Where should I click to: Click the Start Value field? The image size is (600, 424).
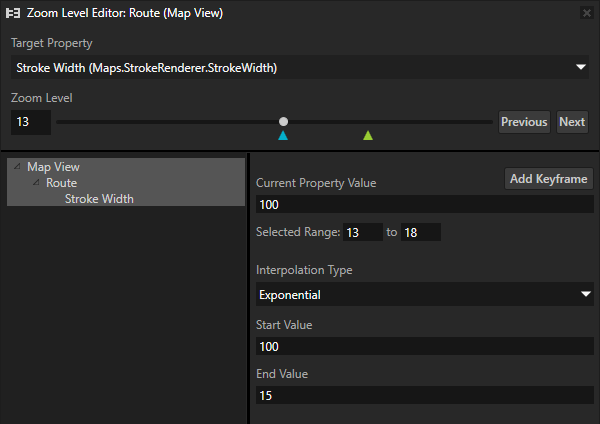pos(425,346)
